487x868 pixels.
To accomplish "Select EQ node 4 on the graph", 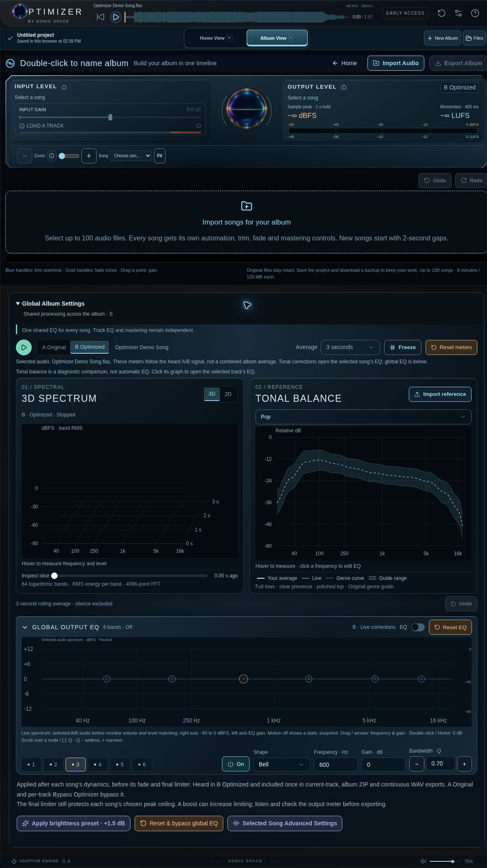I will [x=309, y=679].
